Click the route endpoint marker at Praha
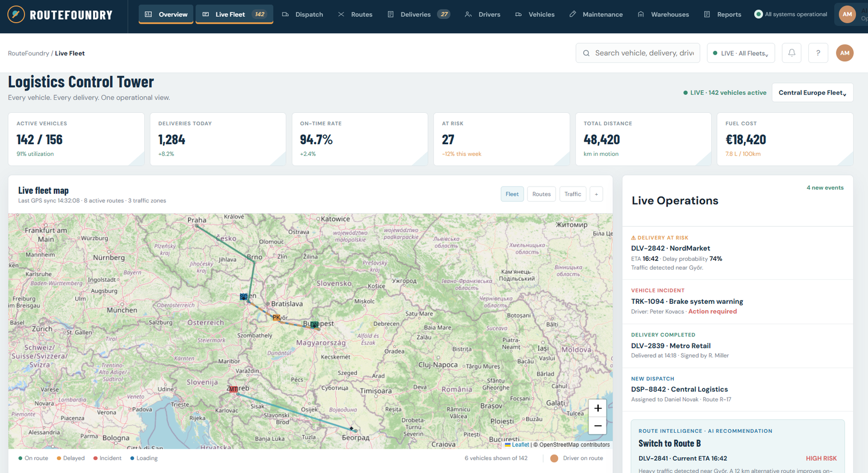 pos(197,226)
